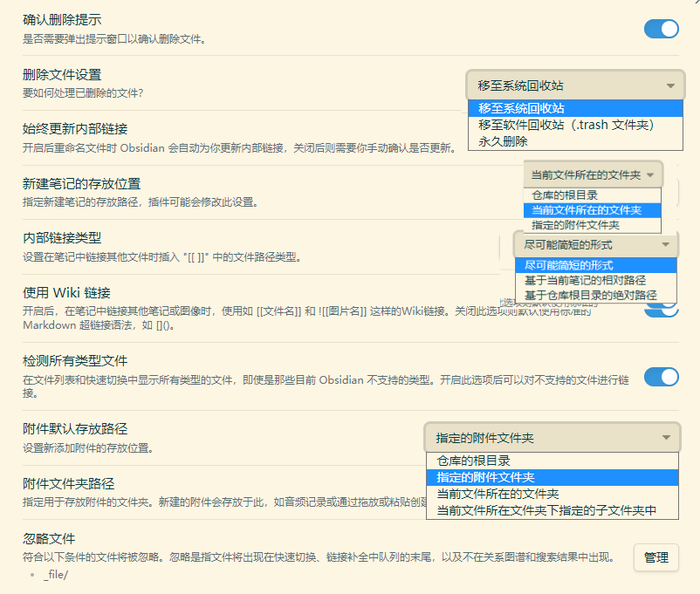Choose 当前文件所在的文件夹下指定的子文件夹中 option
This screenshot has width=700, height=594.
[x=546, y=510]
